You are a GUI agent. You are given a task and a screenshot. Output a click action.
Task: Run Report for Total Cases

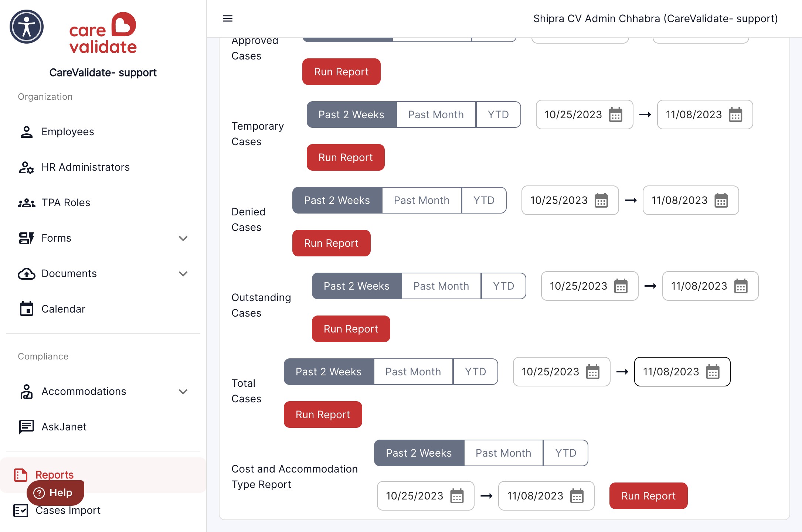[323, 415]
